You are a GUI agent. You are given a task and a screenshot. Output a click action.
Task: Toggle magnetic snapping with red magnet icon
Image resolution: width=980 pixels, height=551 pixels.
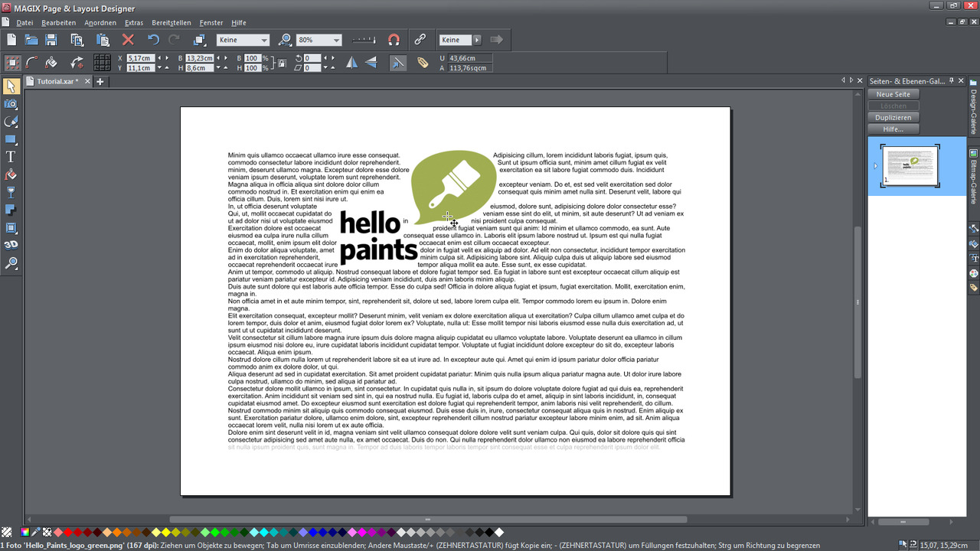point(394,40)
